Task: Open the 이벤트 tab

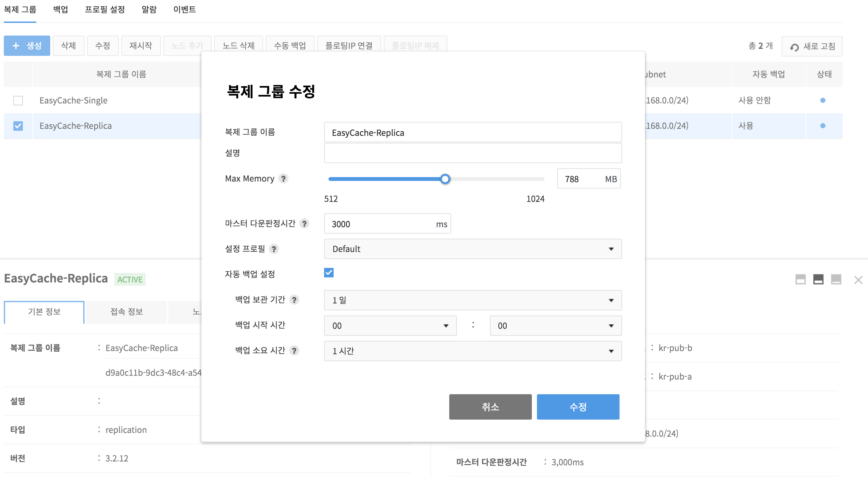Action: 184,10
